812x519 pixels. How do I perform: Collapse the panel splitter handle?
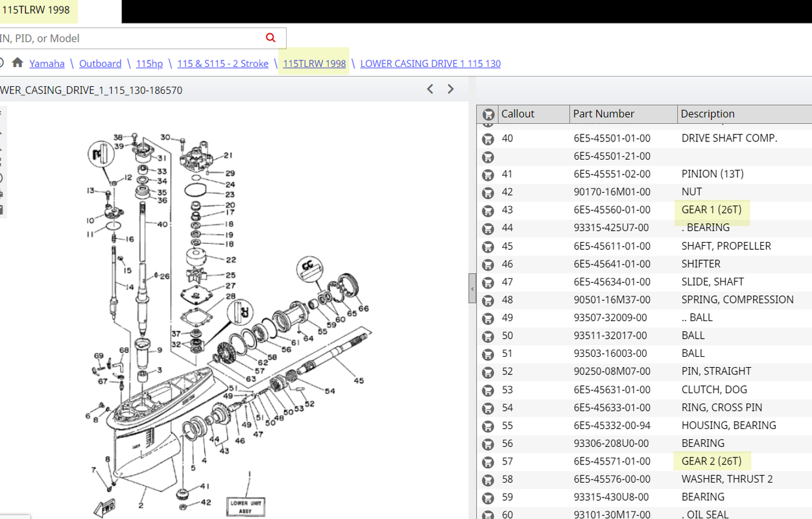(x=472, y=288)
